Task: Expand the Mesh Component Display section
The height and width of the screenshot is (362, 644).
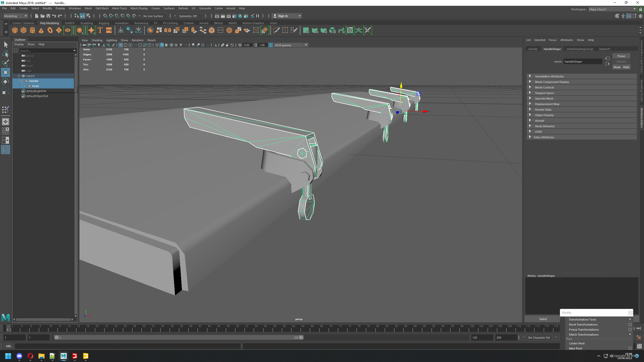Action: tap(582, 82)
